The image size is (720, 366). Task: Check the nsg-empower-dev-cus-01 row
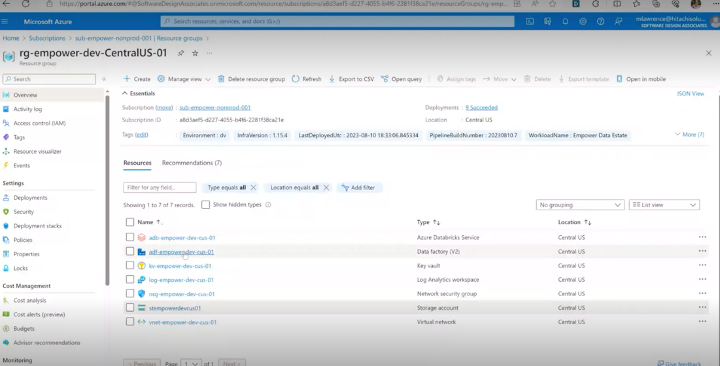point(130,293)
